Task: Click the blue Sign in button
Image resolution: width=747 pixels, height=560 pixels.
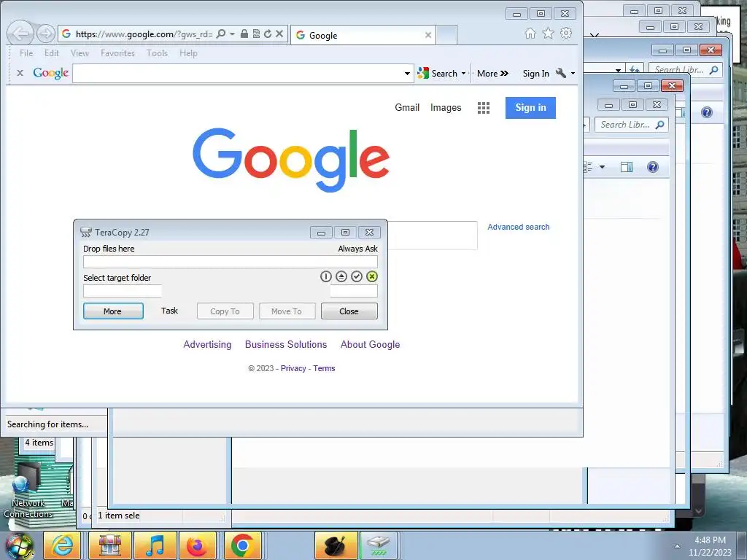Action: pyautogui.click(x=530, y=108)
